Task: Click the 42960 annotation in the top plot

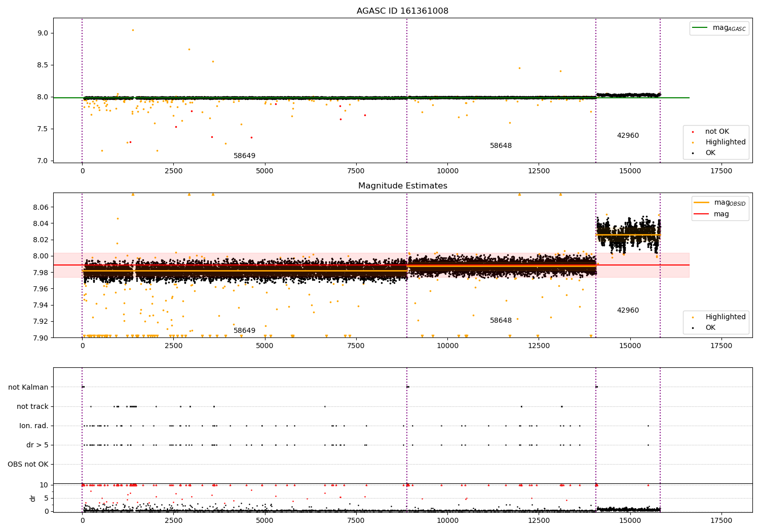Action: pyautogui.click(x=628, y=136)
